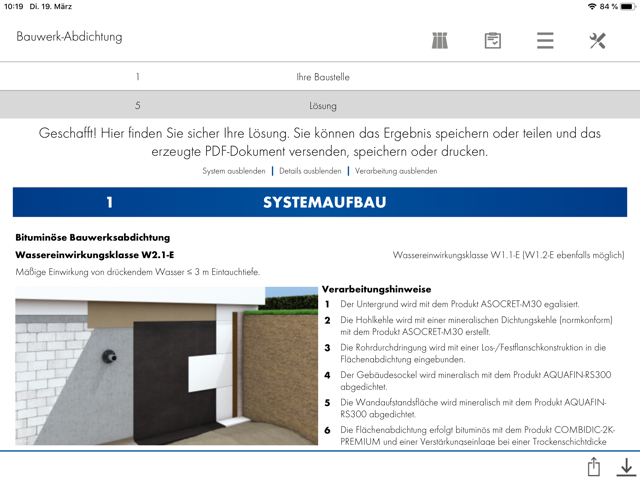This screenshot has height=480, width=640.
Task: Tap the Bauwerk-Abdichtung title
Action: (69, 37)
